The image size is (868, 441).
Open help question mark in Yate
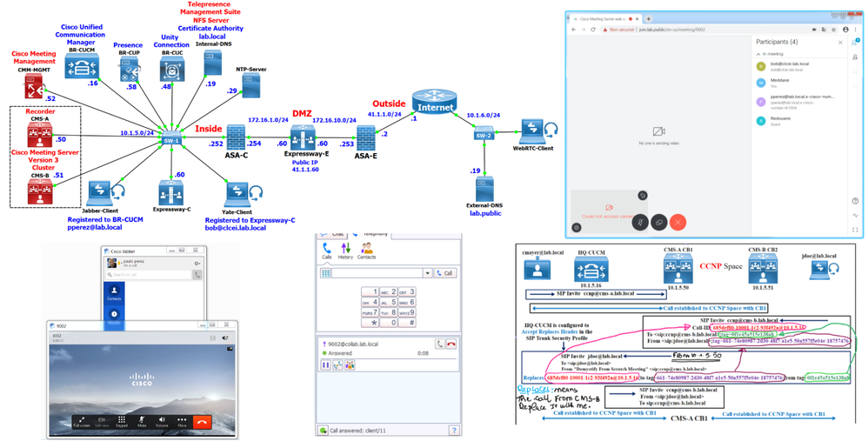[454, 430]
